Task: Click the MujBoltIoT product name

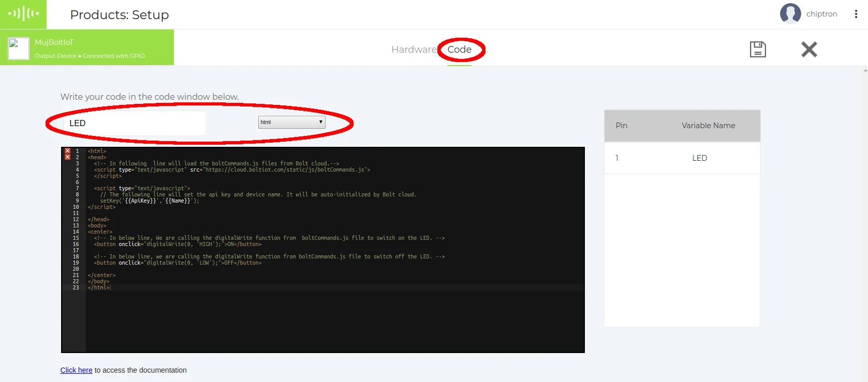Action: click(54, 42)
